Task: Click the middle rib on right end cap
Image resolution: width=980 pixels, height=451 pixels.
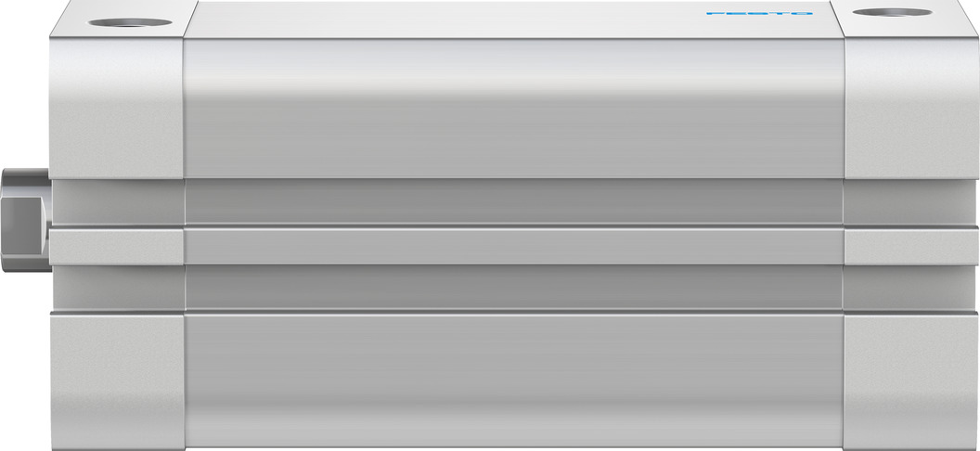Action: 911,246
